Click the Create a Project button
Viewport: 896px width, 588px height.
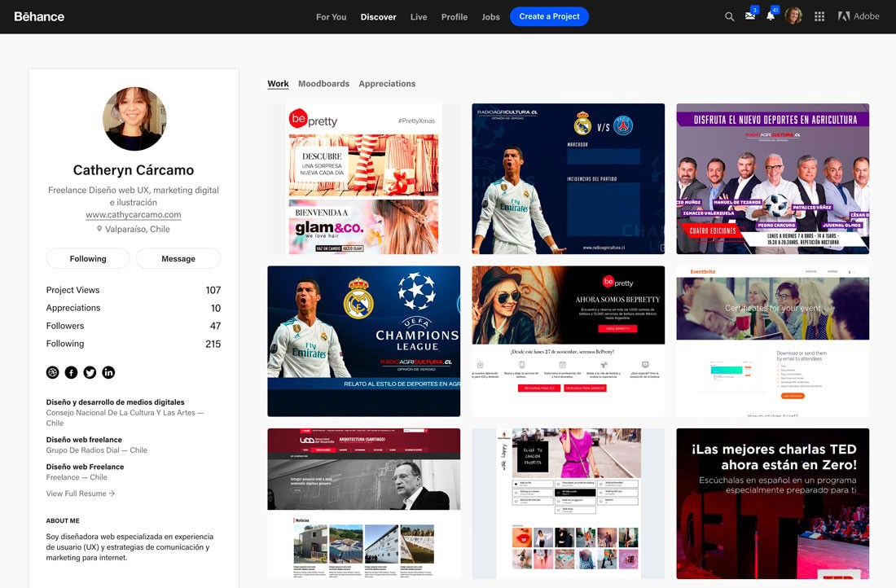click(x=549, y=16)
